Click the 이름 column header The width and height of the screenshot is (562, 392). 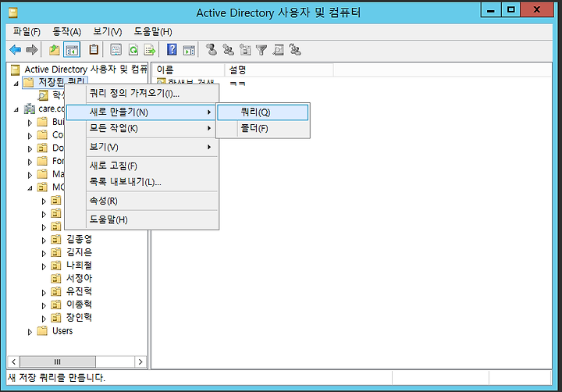point(188,70)
